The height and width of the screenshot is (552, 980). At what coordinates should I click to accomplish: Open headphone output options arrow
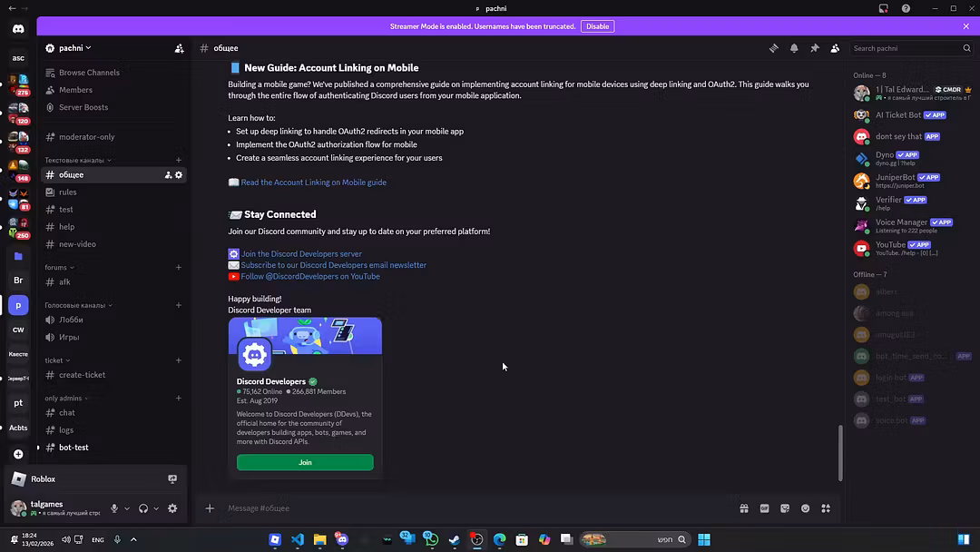156,508
